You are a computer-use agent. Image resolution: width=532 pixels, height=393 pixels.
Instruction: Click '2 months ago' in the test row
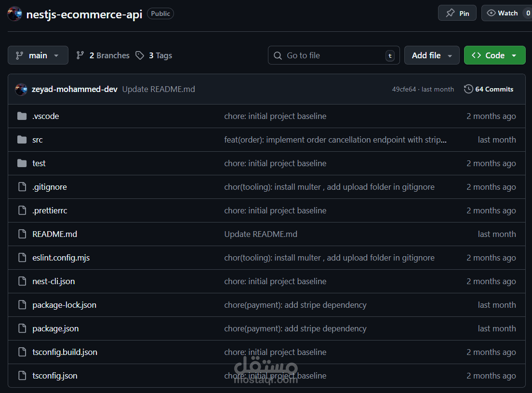point(491,163)
